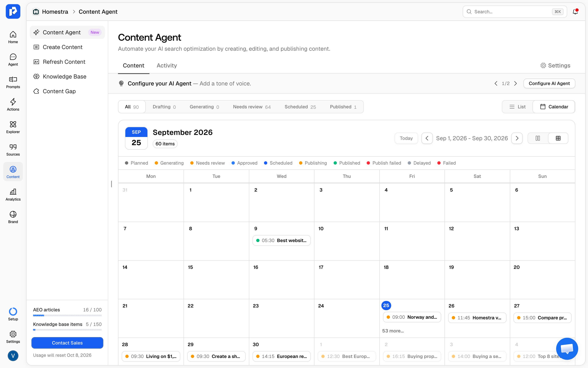
Task: Select the Content tab
Action: click(133, 65)
